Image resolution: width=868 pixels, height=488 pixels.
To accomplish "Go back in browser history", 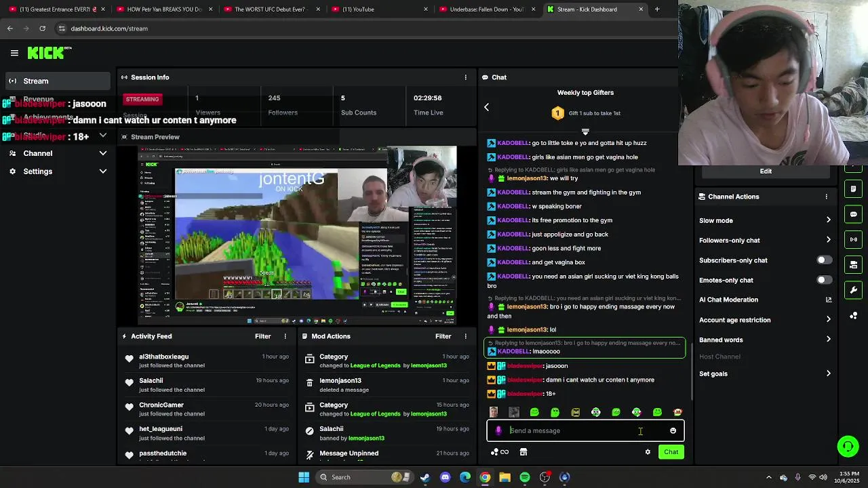I will point(9,28).
